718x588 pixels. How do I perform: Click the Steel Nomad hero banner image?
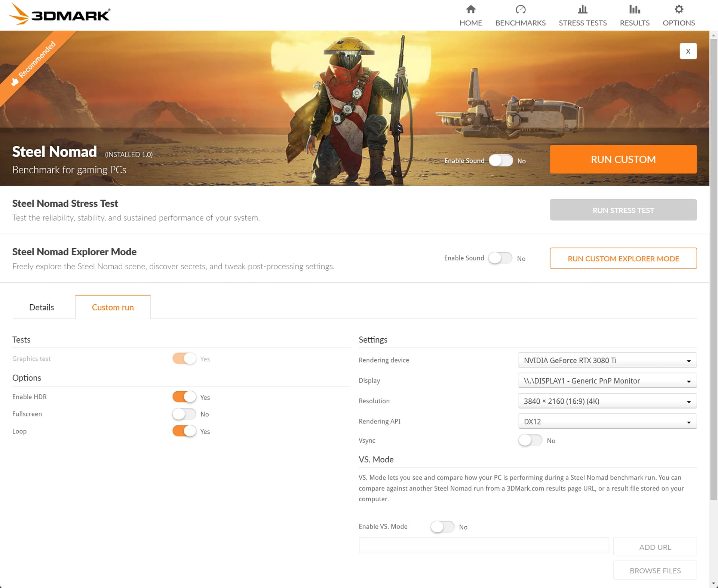click(x=355, y=108)
